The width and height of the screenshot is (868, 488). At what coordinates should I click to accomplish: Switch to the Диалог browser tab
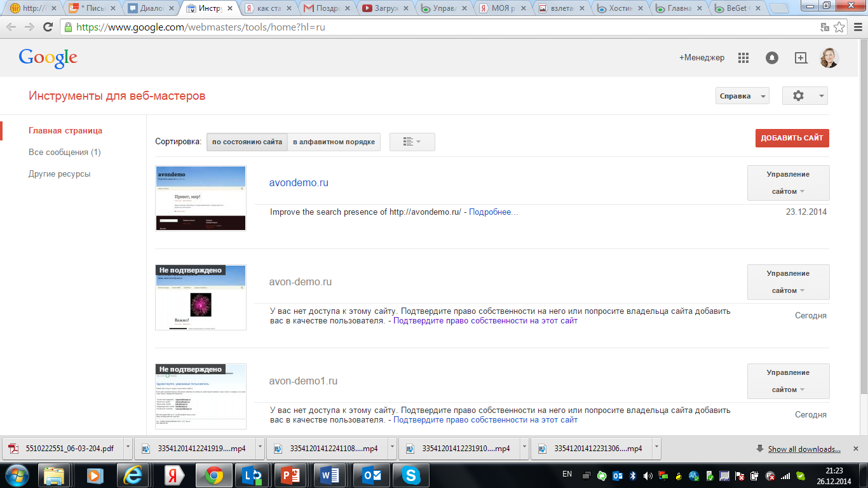click(x=151, y=9)
